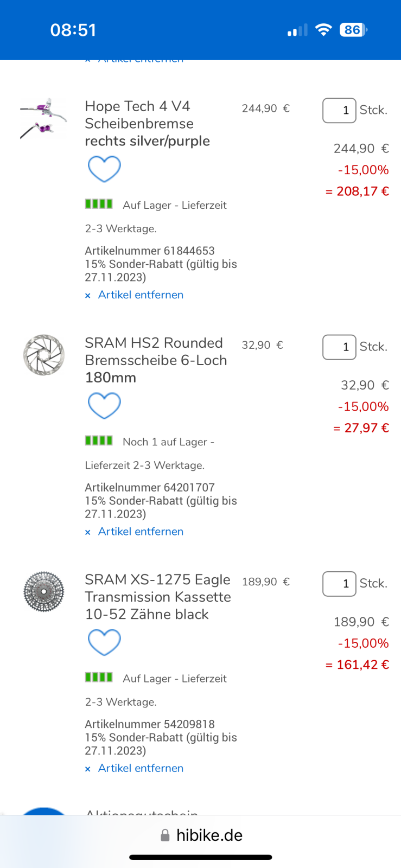Tap the Wi-Fi status icon
This screenshot has width=401, height=868.
[323, 30]
